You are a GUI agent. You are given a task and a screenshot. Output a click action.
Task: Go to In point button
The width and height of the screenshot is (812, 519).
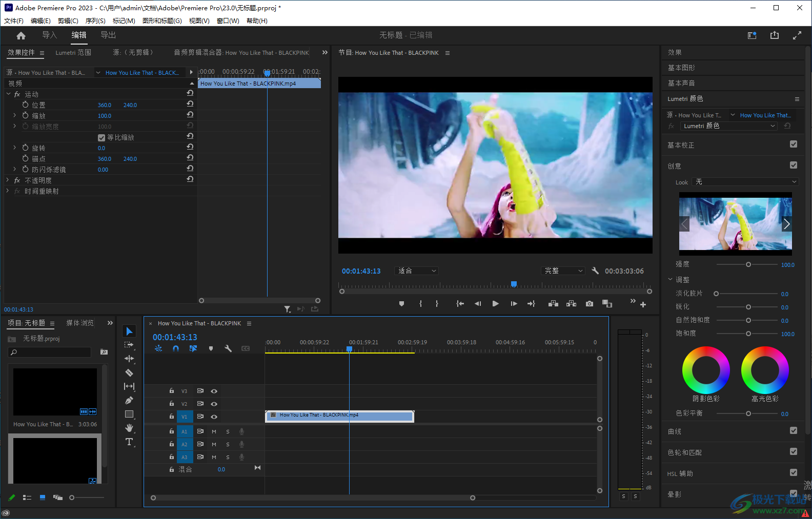(460, 304)
